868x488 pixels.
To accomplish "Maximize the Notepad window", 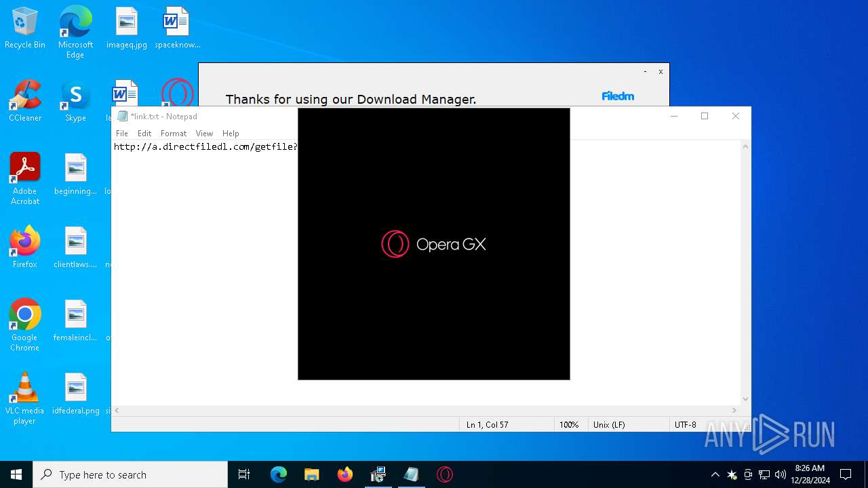I will pyautogui.click(x=705, y=116).
